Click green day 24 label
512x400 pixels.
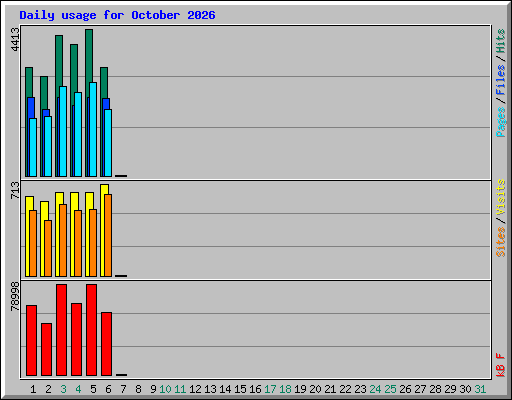pos(375,389)
